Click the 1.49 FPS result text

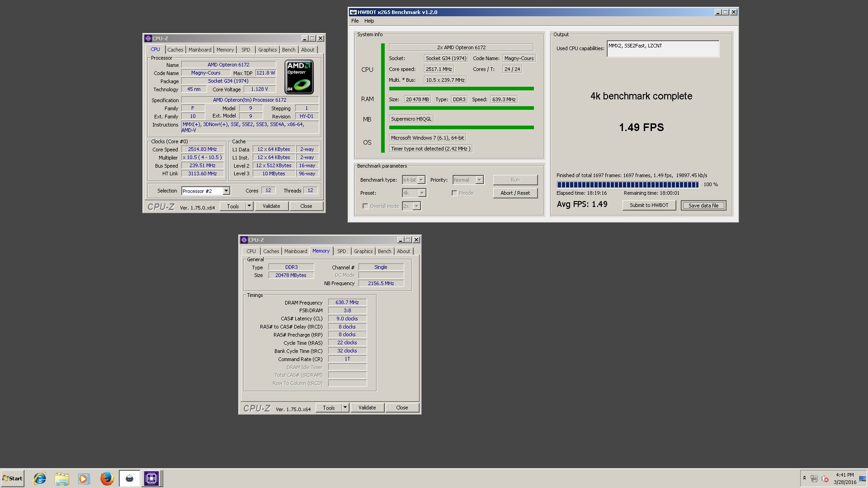point(641,127)
